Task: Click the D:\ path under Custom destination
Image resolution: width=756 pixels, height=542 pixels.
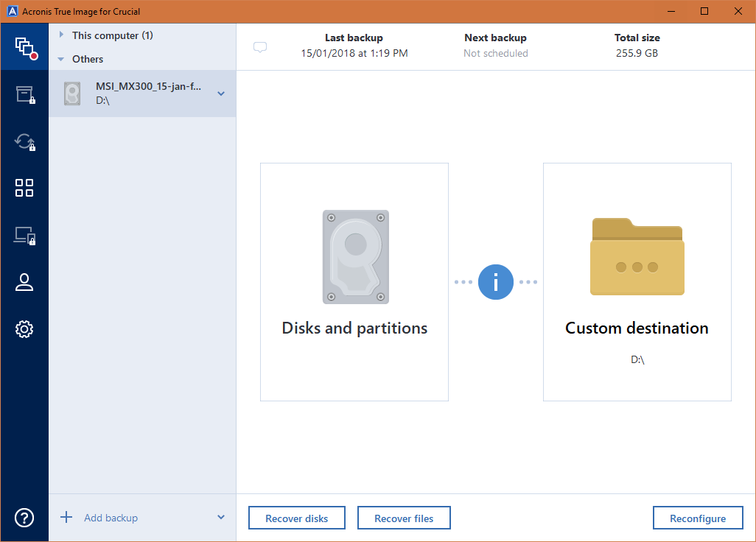Action: pos(637,359)
